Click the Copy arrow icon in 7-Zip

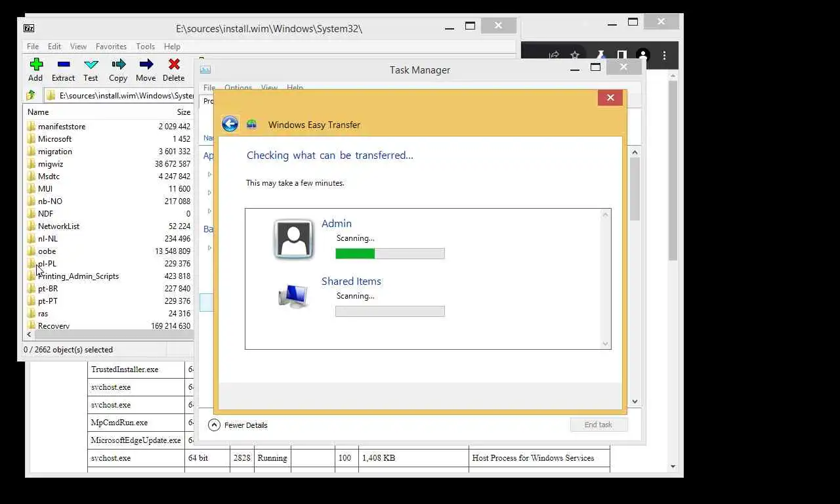[x=119, y=64]
